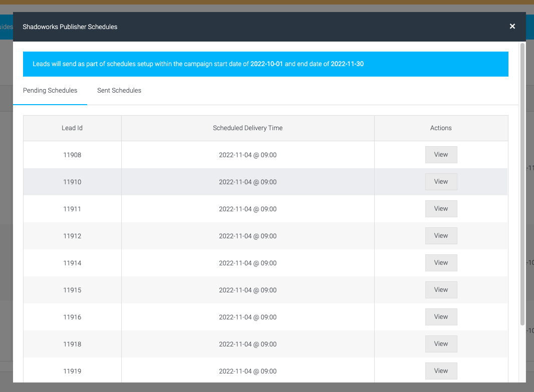Screen dimensions: 534x392
Task: Close the Shadoworks Publisher Schedules dialog
Action: [x=512, y=26]
